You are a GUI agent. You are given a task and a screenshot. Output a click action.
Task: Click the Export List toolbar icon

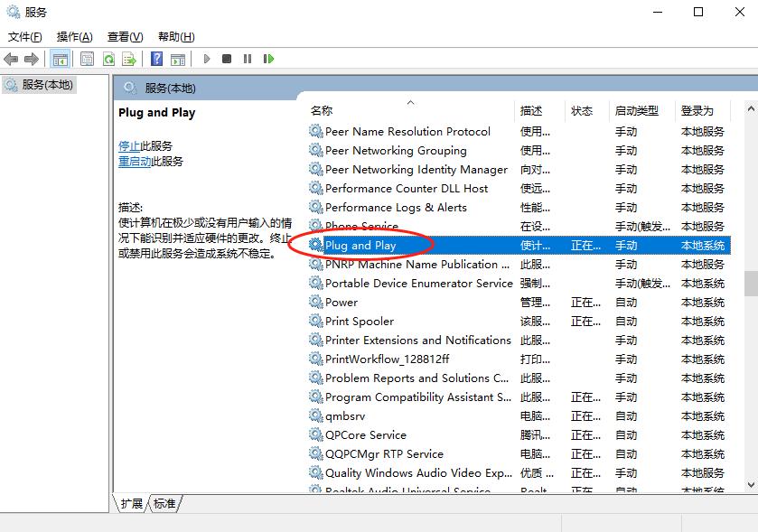coord(128,58)
